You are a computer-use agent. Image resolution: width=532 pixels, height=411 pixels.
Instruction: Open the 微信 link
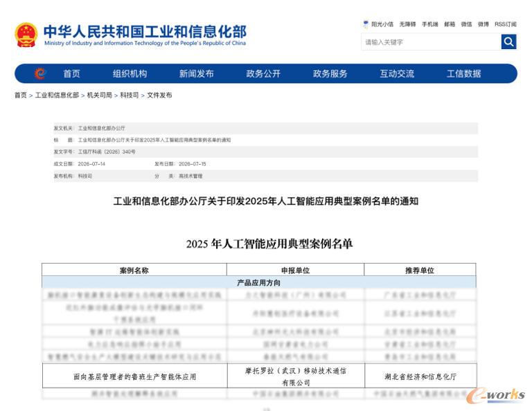click(466, 24)
